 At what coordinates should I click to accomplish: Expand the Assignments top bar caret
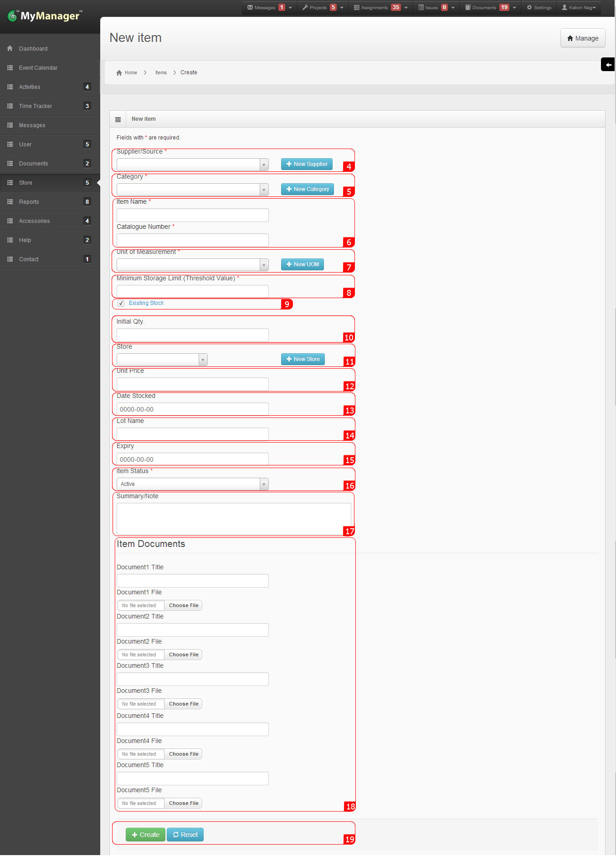point(406,8)
